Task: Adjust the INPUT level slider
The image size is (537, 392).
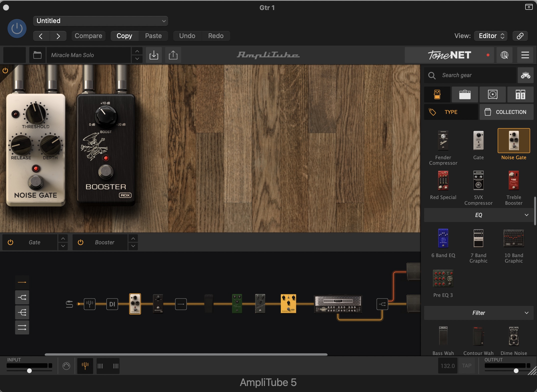Action: [x=29, y=371]
